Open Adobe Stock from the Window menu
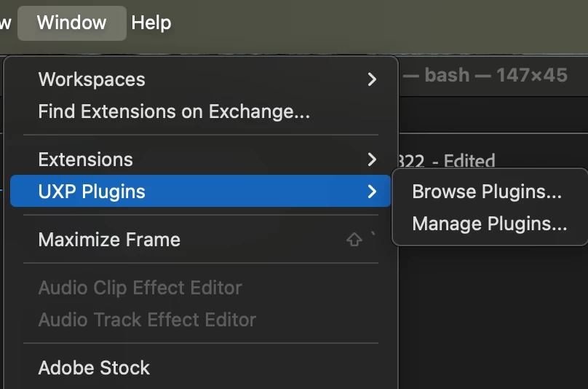This screenshot has width=588, height=389. [x=94, y=368]
